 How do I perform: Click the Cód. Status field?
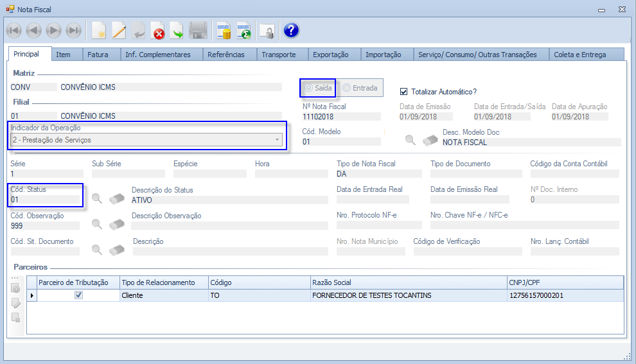point(46,200)
